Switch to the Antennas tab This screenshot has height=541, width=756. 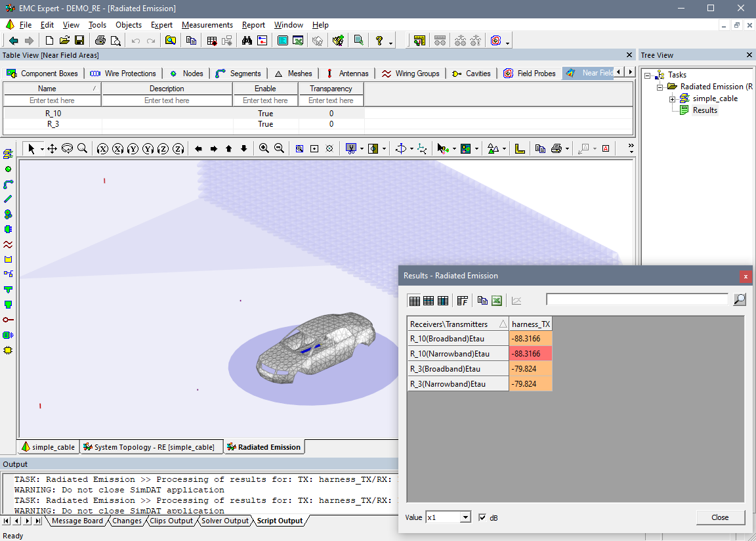pyautogui.click(x=348, y=74)
